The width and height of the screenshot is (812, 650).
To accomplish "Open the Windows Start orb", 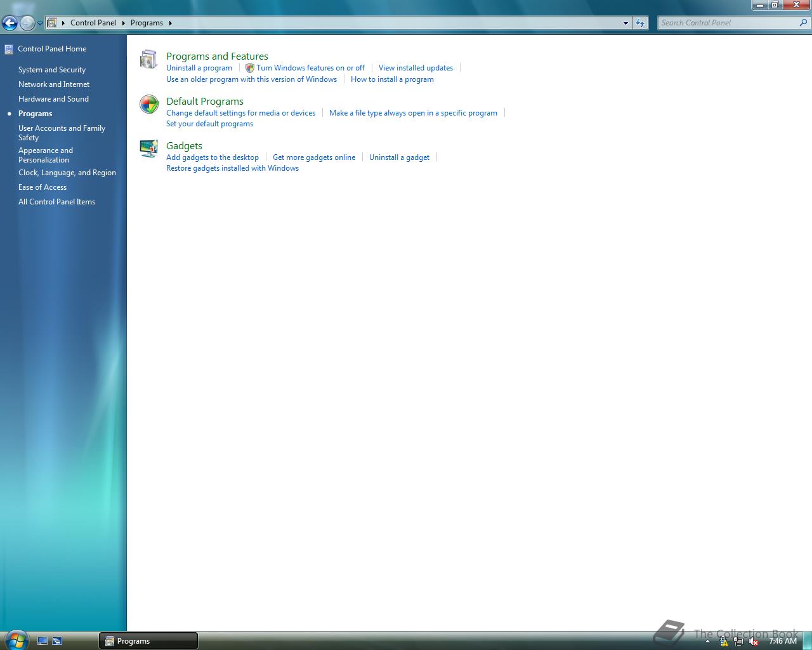I will pos(16,640).
